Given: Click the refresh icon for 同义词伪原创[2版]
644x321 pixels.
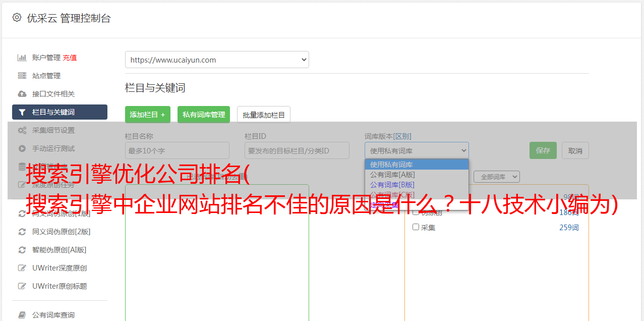Looking at the screenshot, I should coord(22,232).
